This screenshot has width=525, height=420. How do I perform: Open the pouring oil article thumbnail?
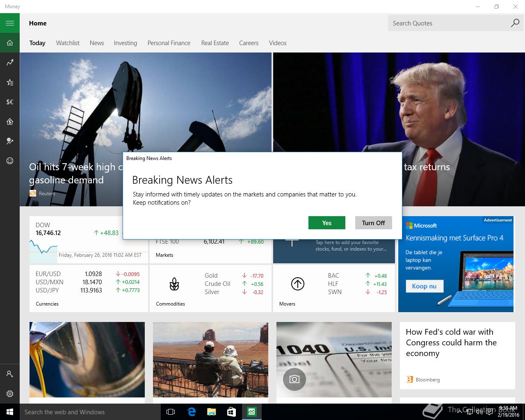[87, 359]
